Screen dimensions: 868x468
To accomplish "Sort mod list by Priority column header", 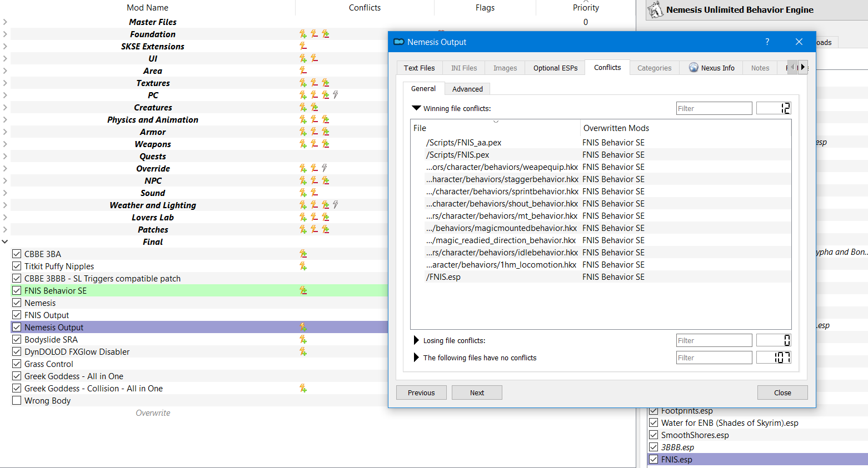I will tap(586, 8).
